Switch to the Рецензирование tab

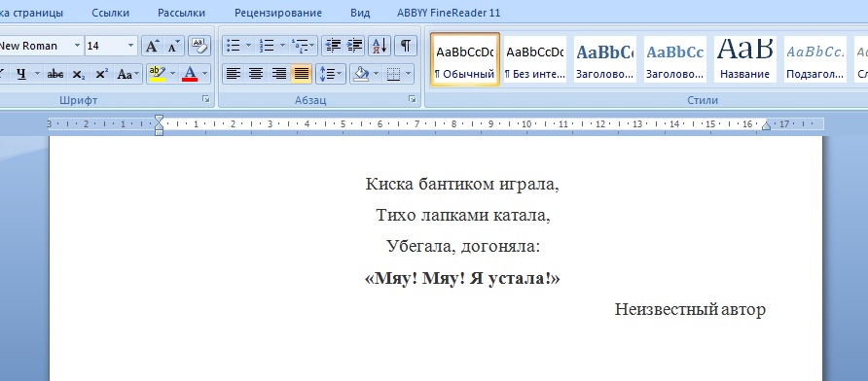278,13
